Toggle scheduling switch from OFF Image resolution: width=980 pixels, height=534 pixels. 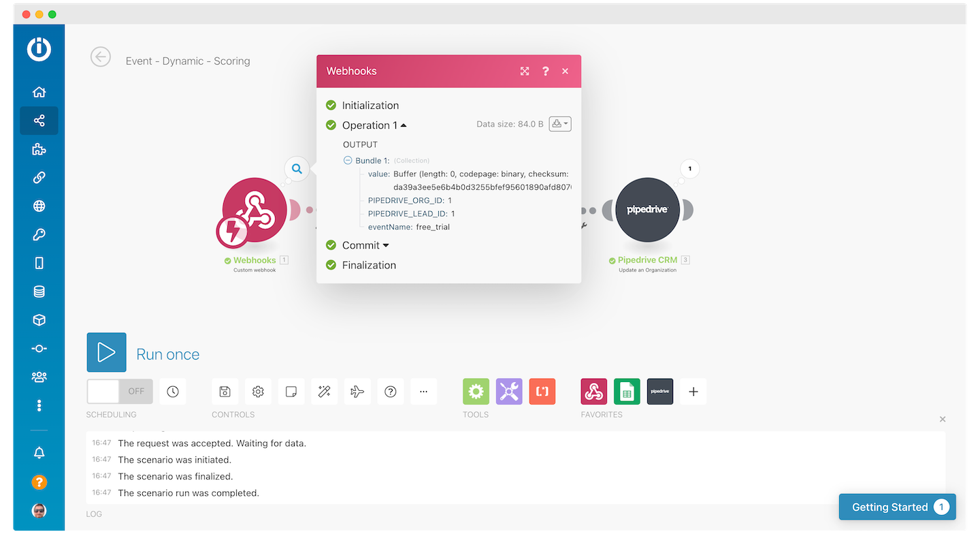(120, 392)
